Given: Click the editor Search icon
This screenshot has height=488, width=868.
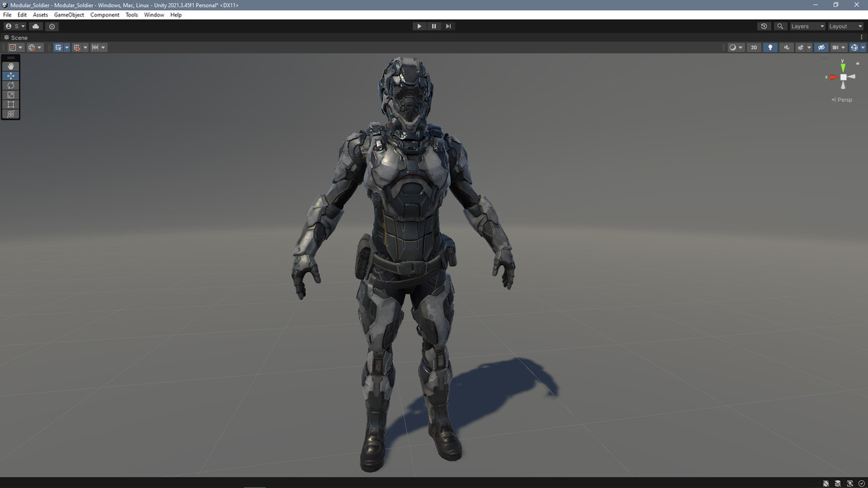Looking at the screenshot, I should 780,26.
